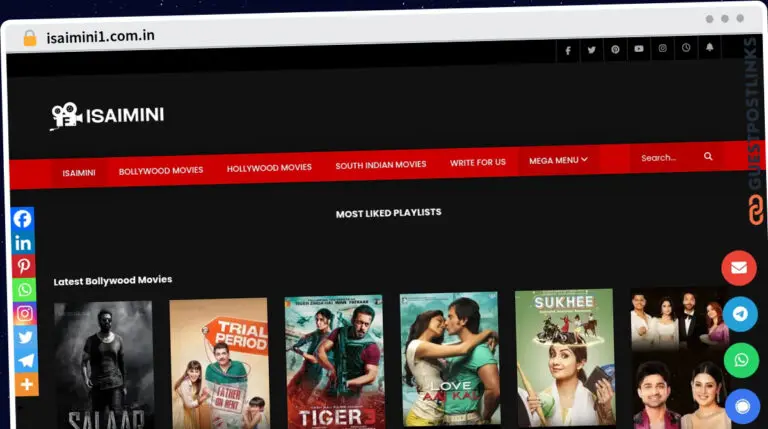768x429 pixels.
Task: Open more sharing options plus button
Action: [x=26, y=384]
